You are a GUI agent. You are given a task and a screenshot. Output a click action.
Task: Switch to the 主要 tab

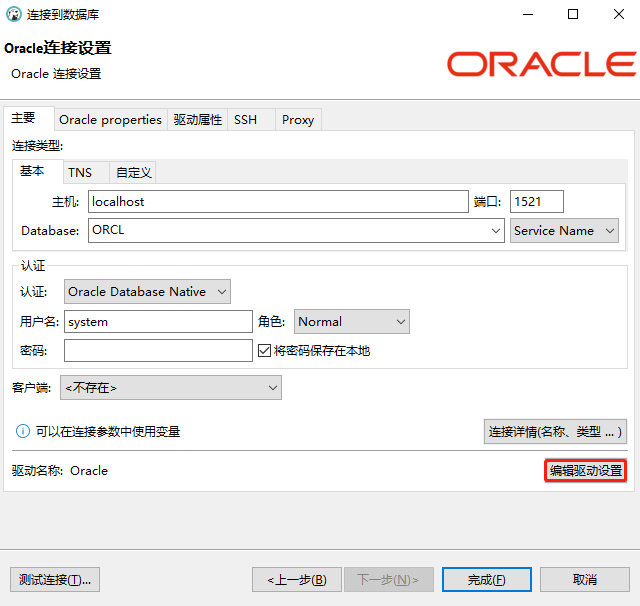point(29,118)
